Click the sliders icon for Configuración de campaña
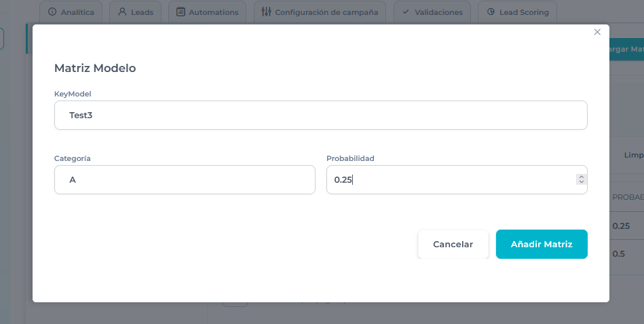Image resolution: width=644 pixels, height=324 pixels. click(x=266, y=12)
